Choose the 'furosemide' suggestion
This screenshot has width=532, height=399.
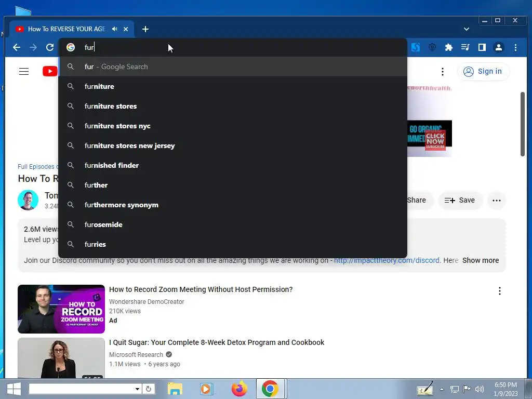(233, 224)
